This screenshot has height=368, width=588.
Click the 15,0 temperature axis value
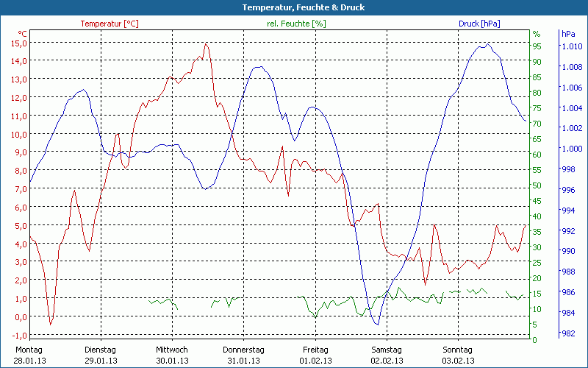click(x=19, y=43)
